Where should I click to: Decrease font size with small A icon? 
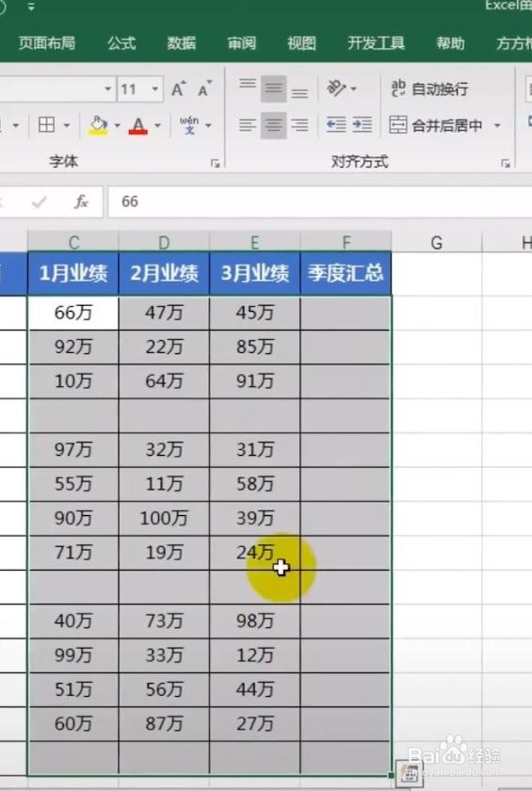204,89
